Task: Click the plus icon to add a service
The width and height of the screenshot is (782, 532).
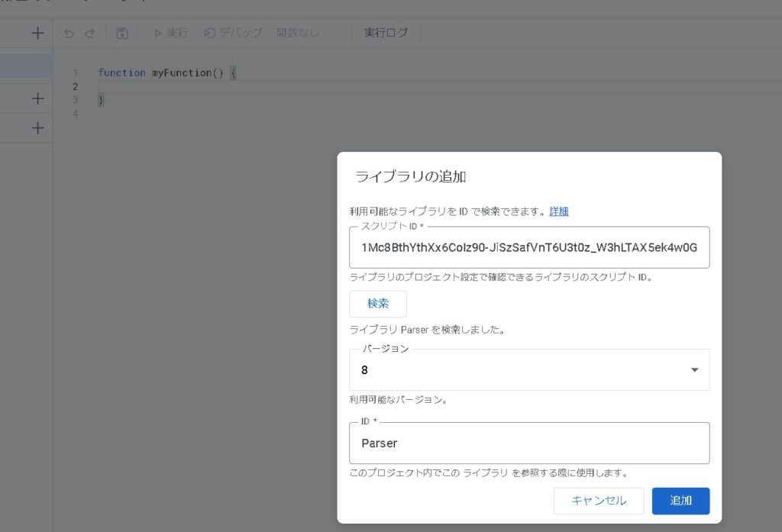Action: 37,127
